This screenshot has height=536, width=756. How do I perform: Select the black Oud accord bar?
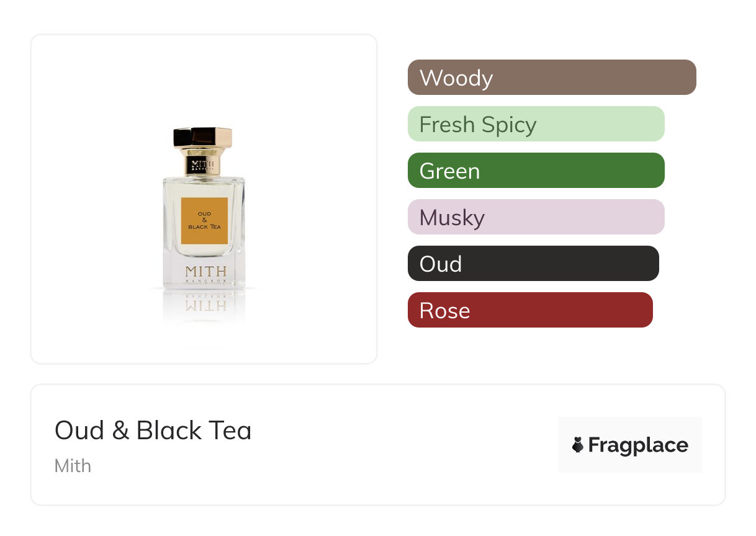tap(533, 264)
